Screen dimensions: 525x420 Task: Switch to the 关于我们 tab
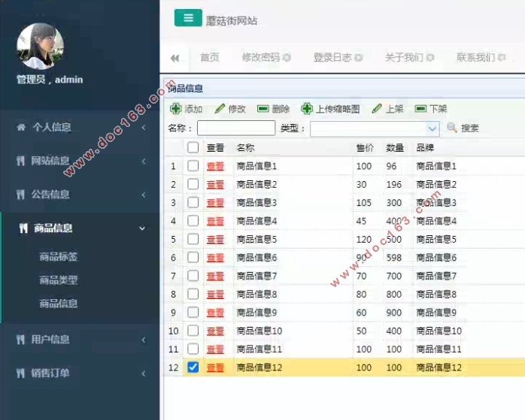(404, 58)
